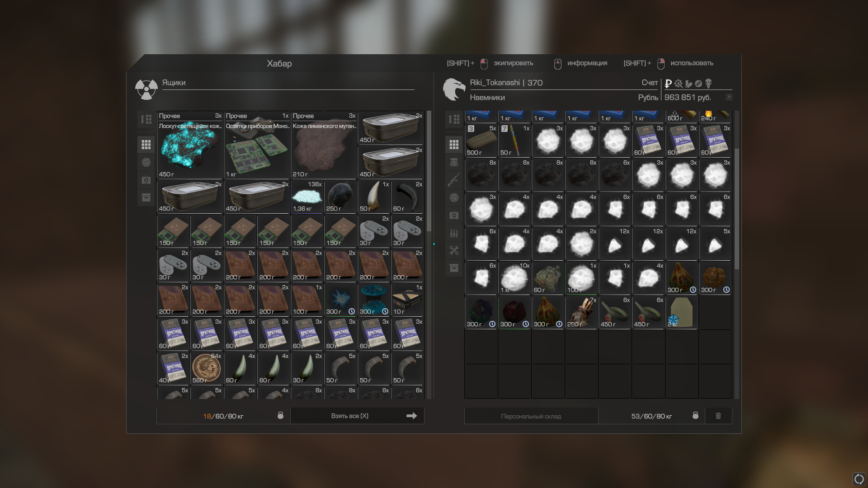Select the 5x item with badge 3, 500 г
This screenshot has width=868, height=488.
pyautogui.click(x=481, y=141)
